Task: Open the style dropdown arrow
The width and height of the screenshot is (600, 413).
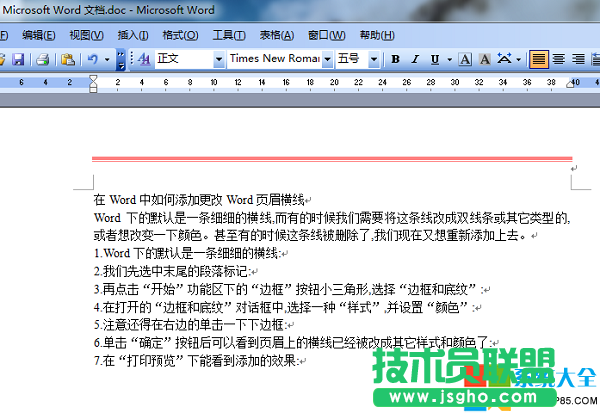Action: click(x=219, y=59)
